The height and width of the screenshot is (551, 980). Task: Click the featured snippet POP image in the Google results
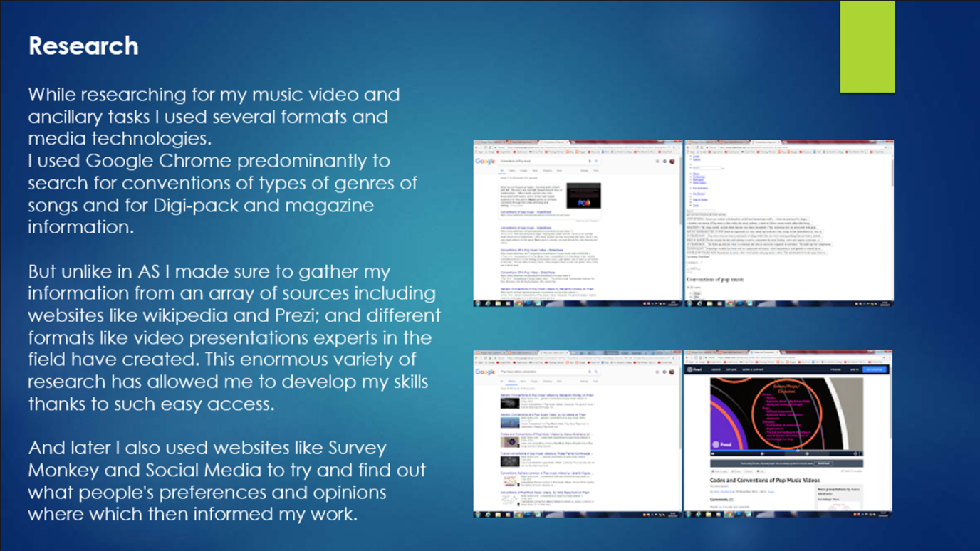(x=584, y=196)
